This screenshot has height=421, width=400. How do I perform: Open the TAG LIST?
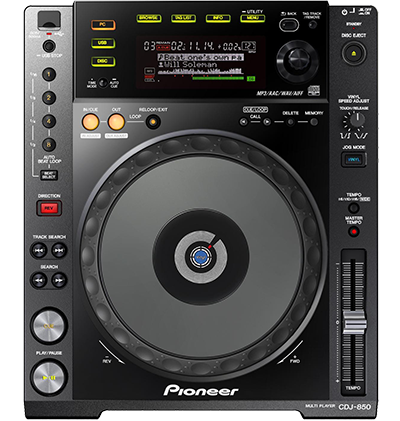pos(183,18)
